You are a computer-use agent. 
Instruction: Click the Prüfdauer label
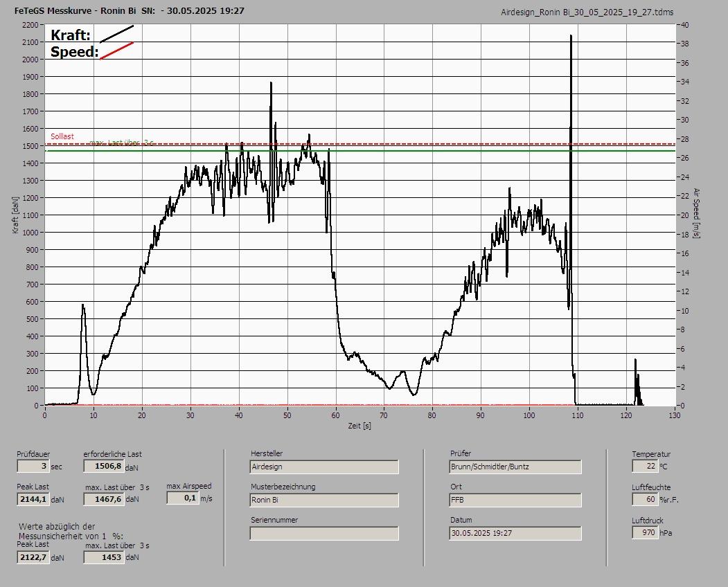pyautogui.click(x=33, y=454)
